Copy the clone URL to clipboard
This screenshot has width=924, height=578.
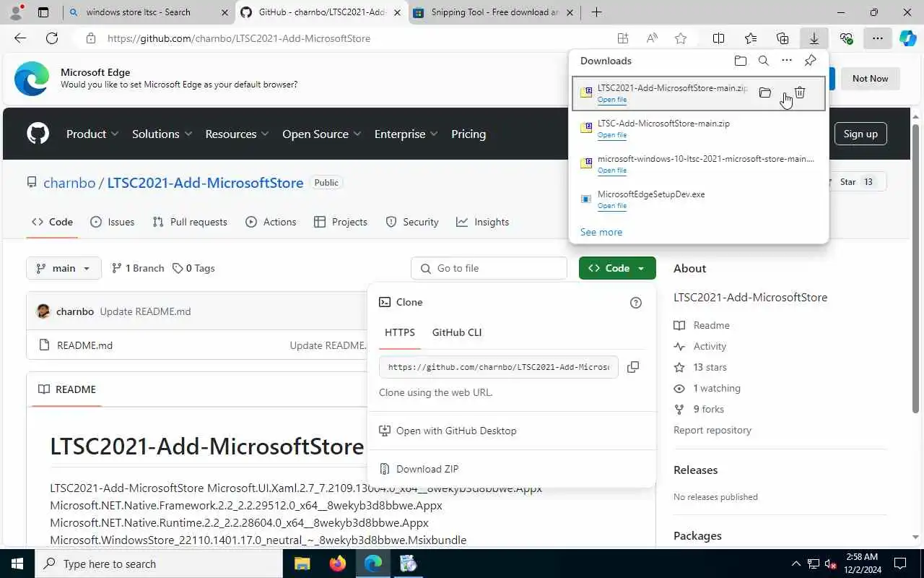coord(633,367)
